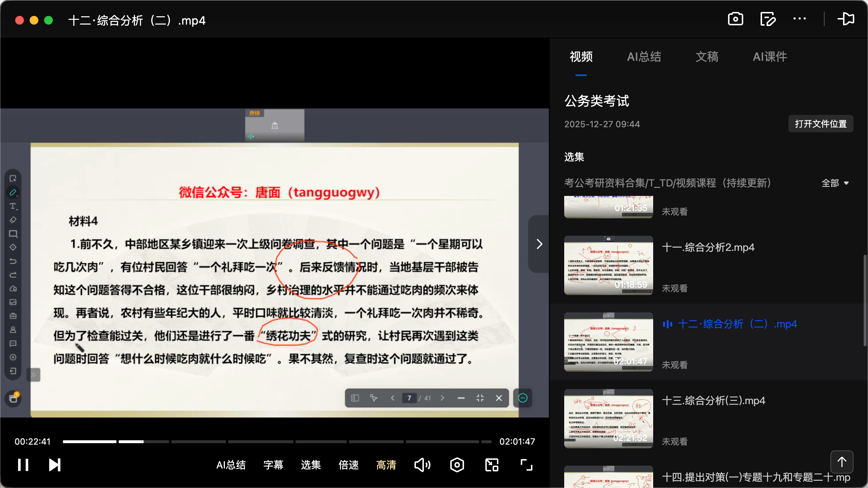
Task: Open the 全部 filter dropdown
Action: pos(835,183)
